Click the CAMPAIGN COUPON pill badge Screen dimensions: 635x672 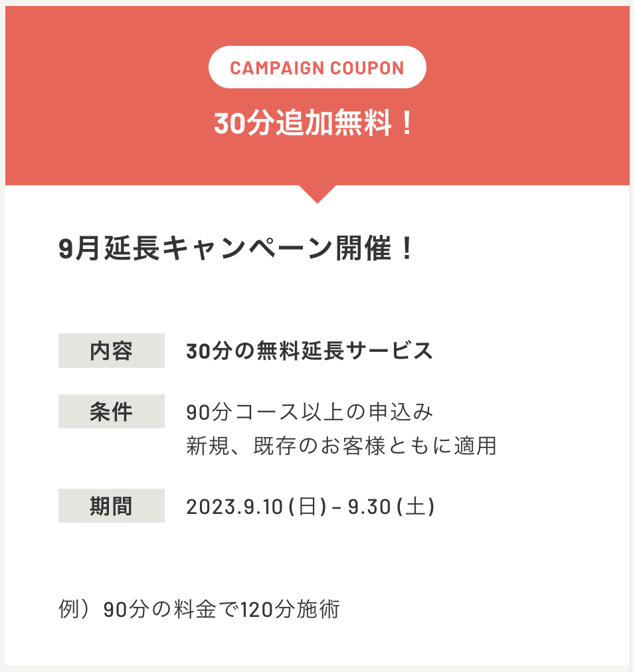tap(317, 67)
